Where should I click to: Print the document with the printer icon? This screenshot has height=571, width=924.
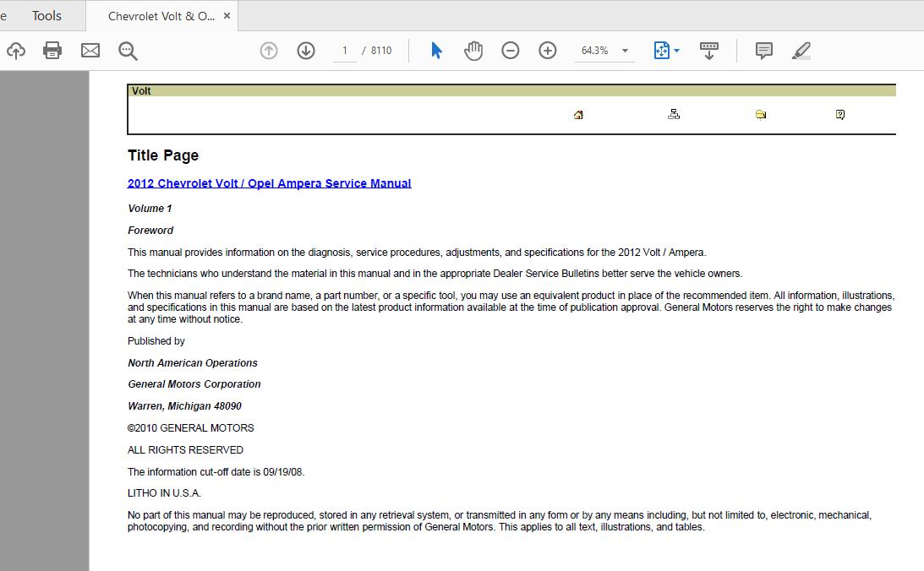[52, 51]
